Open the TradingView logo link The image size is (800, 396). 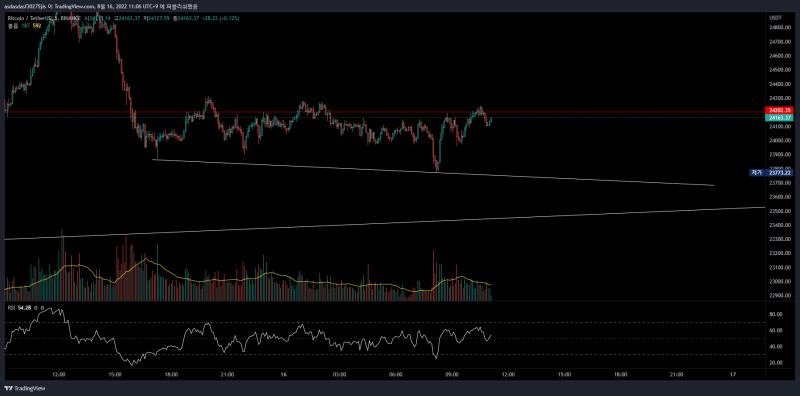point(24,388)
